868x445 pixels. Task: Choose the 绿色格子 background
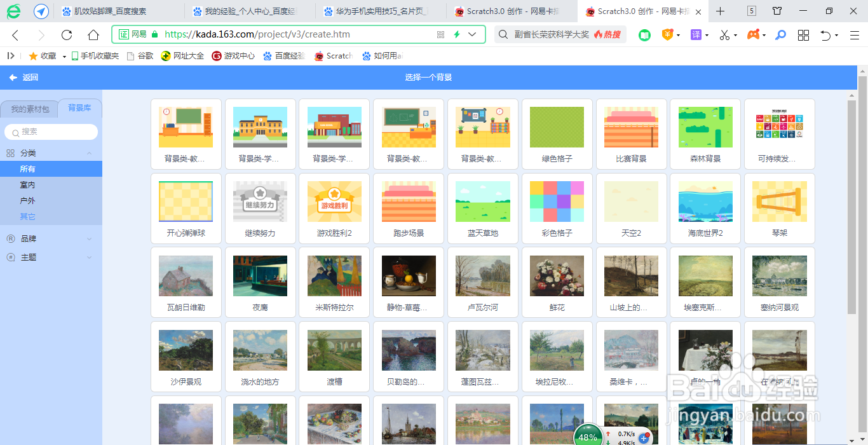[557, 134]
